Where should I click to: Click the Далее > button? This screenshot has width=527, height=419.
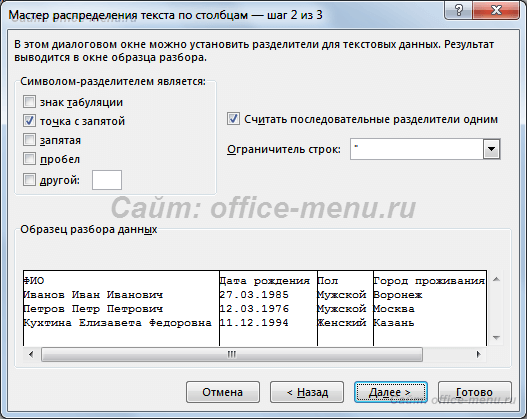[391, 392]
